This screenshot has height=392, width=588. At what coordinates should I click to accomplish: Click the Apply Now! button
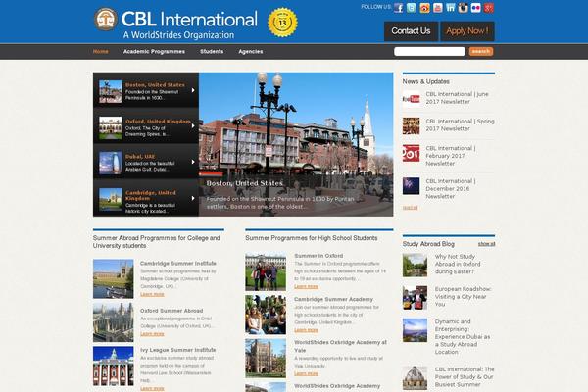click(467, 31)
